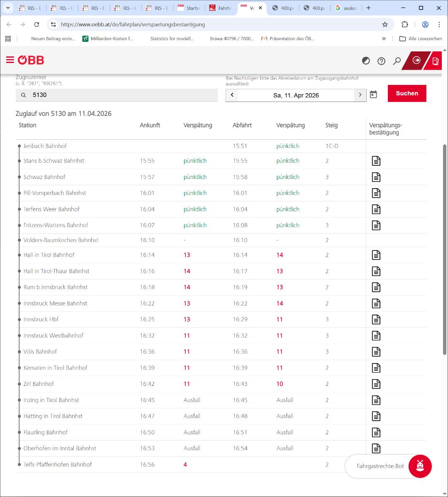The height and width of the screenshot is (497, 448).
Task: Open delay confirmation for Zirl Bahnhof
Action: tap(376, 384)
